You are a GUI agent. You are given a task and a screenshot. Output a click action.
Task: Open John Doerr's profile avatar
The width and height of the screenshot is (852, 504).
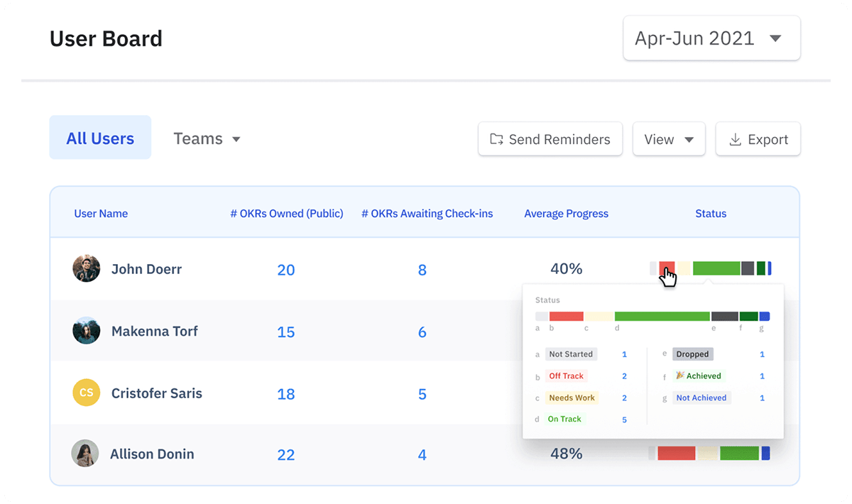point(86,269)
